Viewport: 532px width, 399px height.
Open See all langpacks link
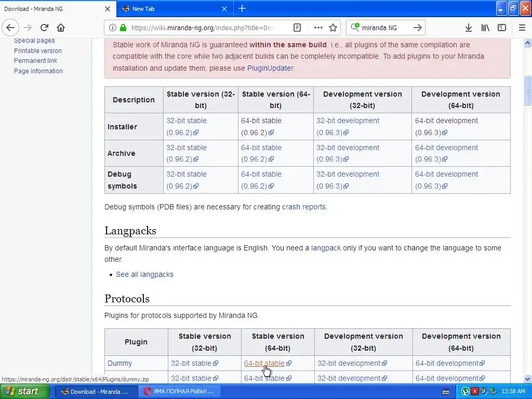click(144, 274)
